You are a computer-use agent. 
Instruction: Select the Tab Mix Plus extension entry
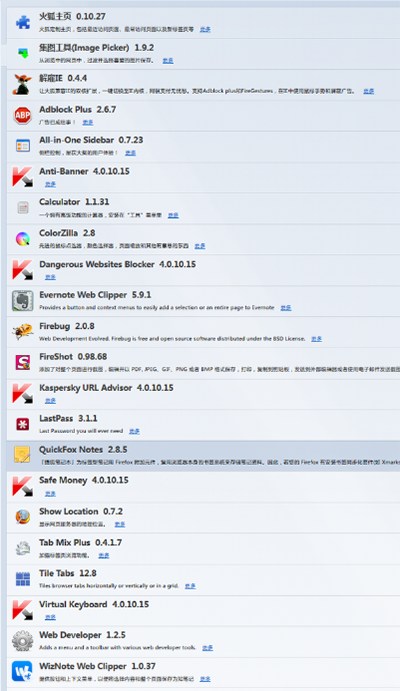pyautogui.click(x=204, y=549)
